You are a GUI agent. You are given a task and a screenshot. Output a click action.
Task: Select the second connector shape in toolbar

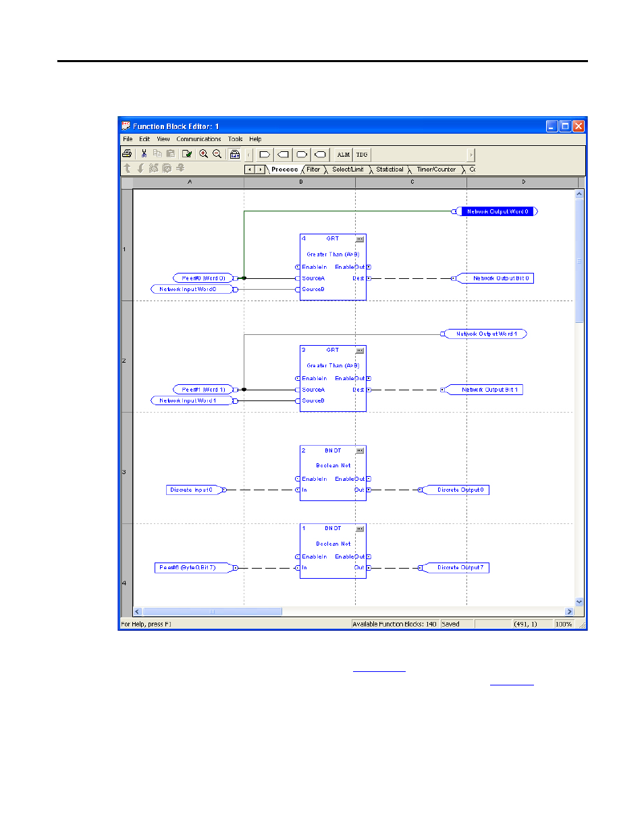284,155
